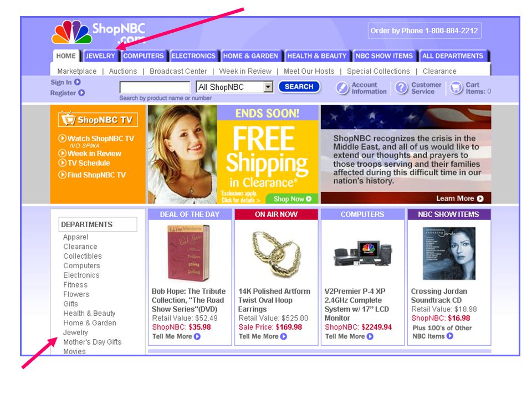532x399 pixels.
Task: Open the NBC SHOW ITEMS tab
Action: [384, 56]
